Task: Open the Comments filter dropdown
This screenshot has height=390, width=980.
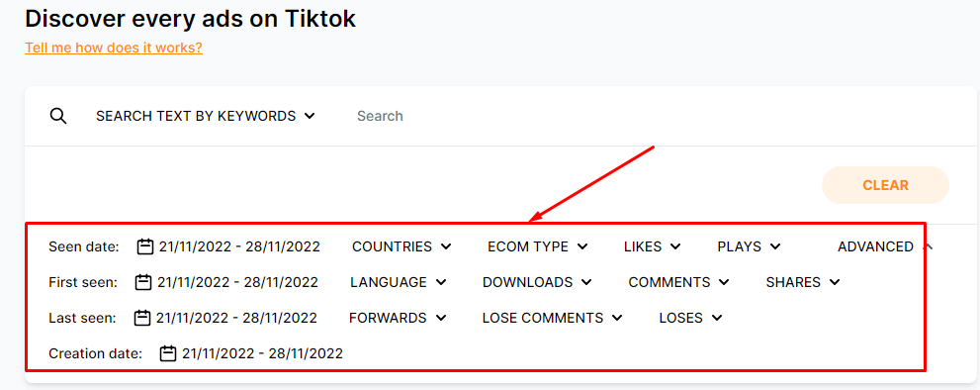Action: pyautogui.click(x=678, y=282)
